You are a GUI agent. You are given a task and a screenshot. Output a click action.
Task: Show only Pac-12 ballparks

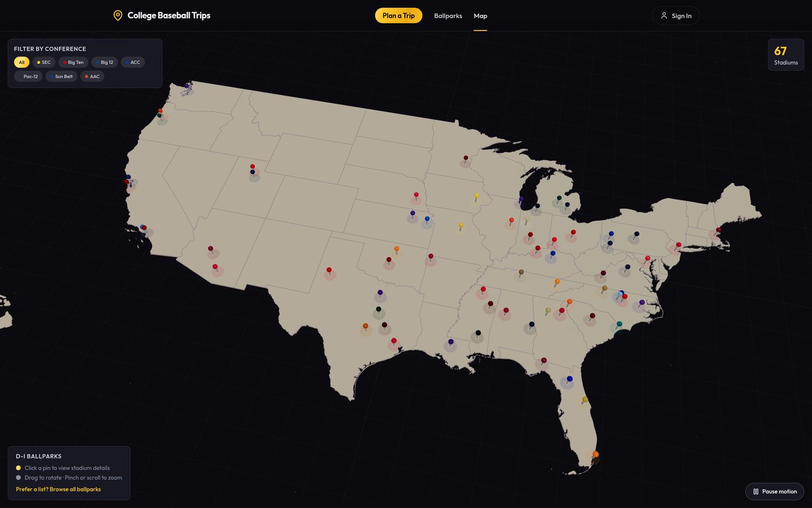point(28,76)
